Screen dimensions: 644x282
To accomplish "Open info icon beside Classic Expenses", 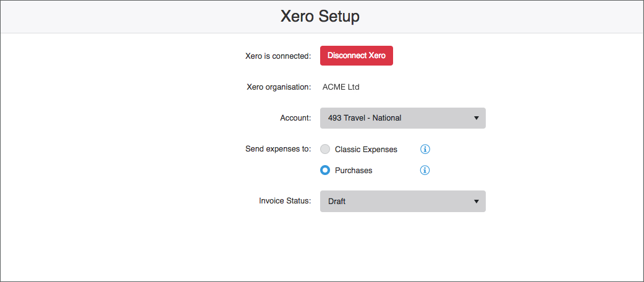I will point(425,149).
